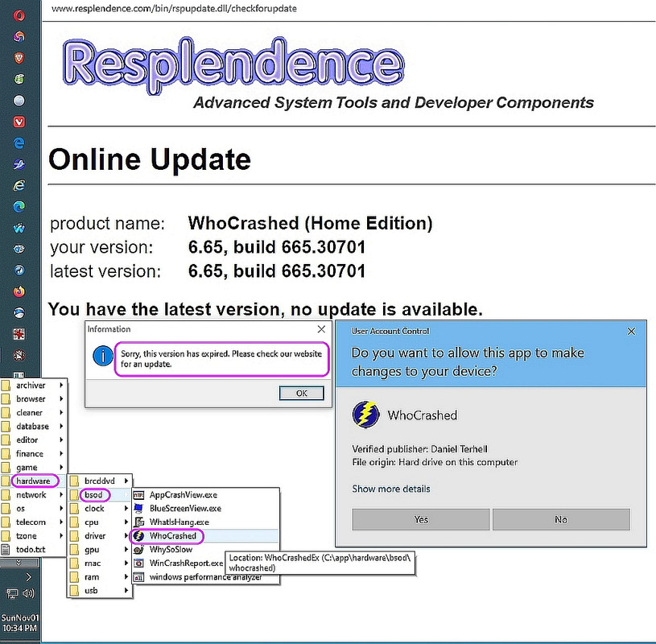Click the AppCrashView.exe icon
Screen dimensions: 656x644
point(138,495)
